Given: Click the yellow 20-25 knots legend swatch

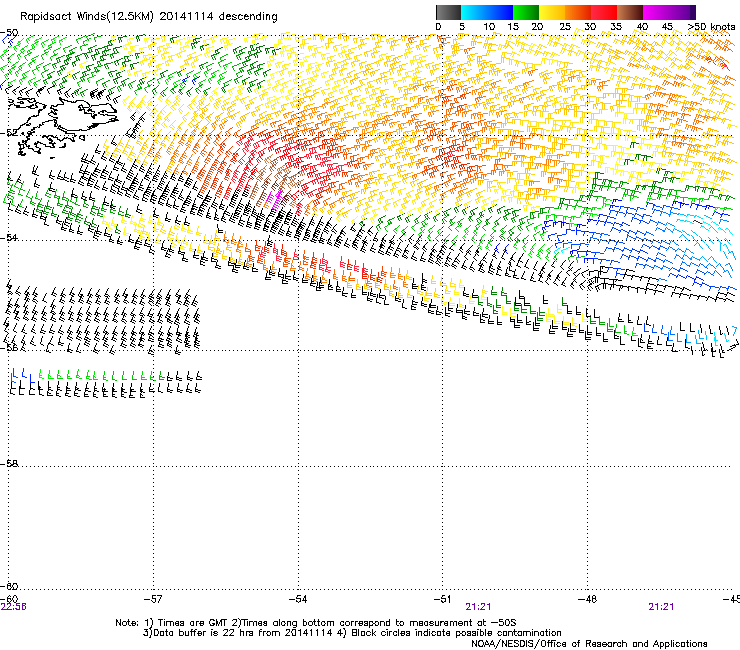Looking at the screenshot, I should tap(552, 12).
